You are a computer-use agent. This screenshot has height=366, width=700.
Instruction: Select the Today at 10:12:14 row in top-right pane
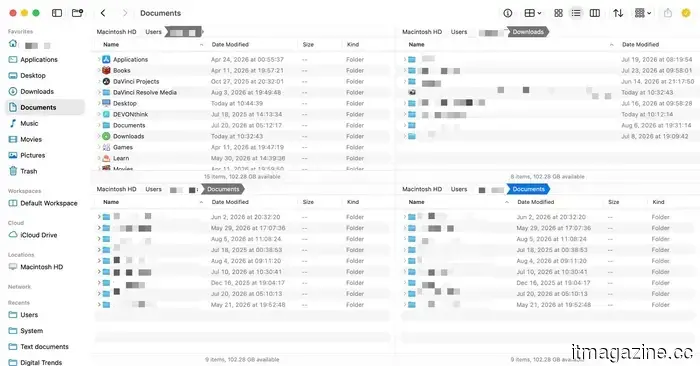(548, 114)
